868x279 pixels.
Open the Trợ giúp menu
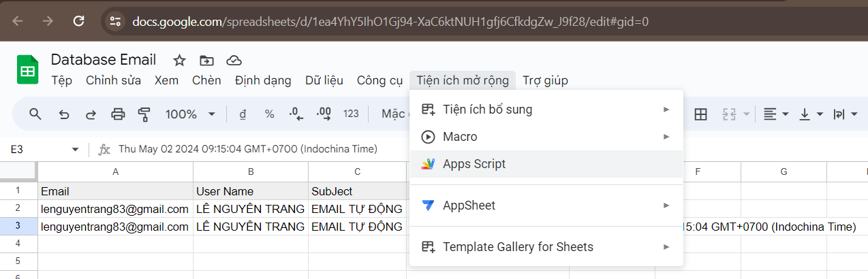point(545,80)
